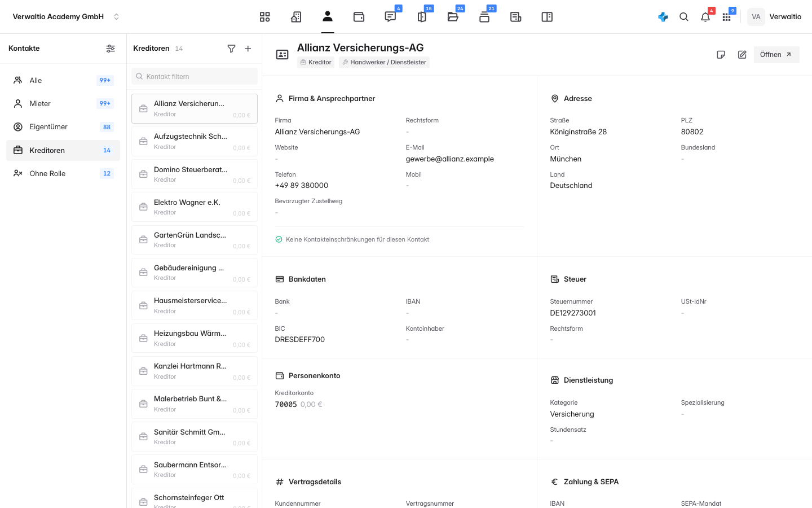Show Ohne Rolle contacts in the sidebar
Image resolution: width=812 pixels, height=508 pixels.
pos(63,173)
